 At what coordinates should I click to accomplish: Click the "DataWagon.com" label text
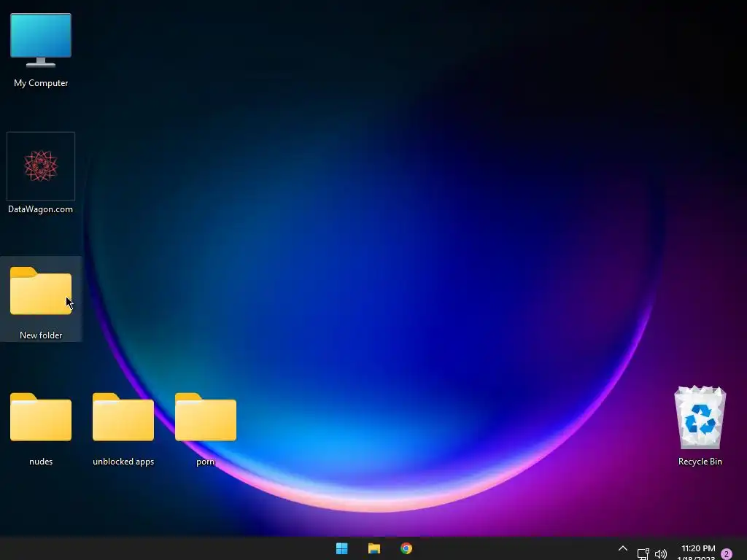click(41, 209)
